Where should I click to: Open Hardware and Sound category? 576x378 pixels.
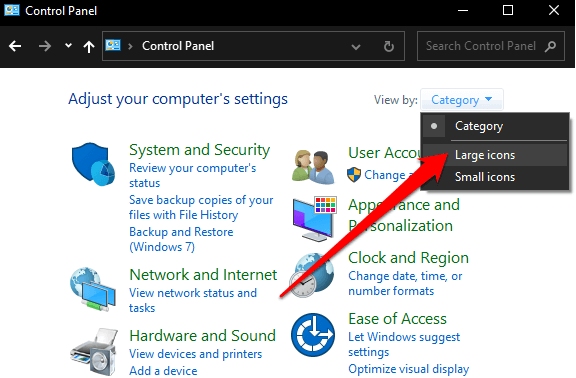coord(202,336)
